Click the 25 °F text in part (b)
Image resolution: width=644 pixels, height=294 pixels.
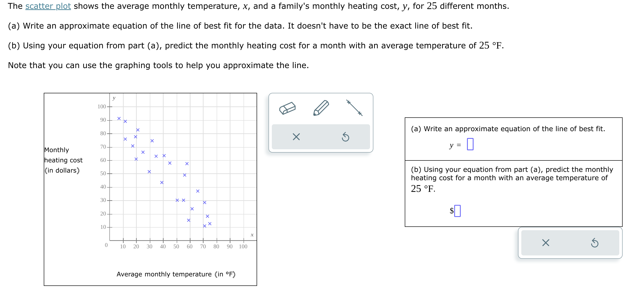(423, 189)
